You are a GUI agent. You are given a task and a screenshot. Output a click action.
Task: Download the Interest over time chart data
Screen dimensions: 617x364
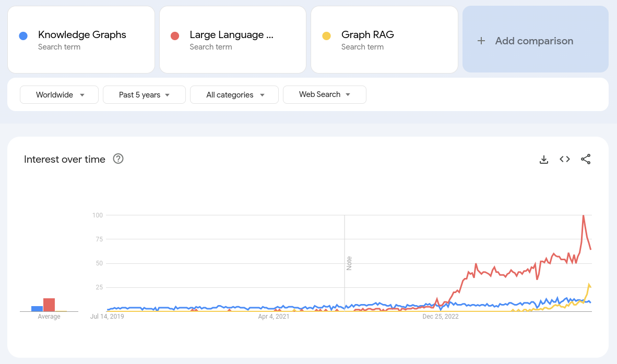(543, 159)
